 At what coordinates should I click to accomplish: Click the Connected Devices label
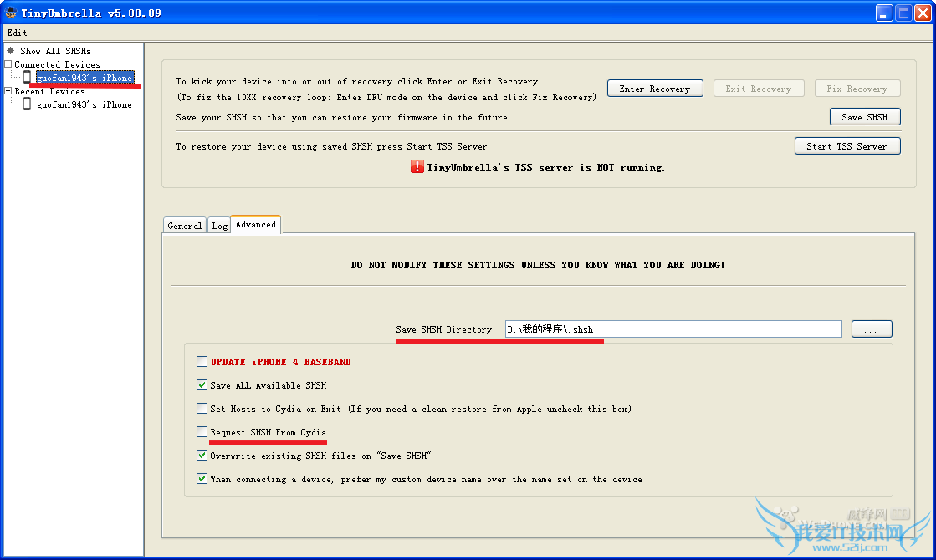58,64
